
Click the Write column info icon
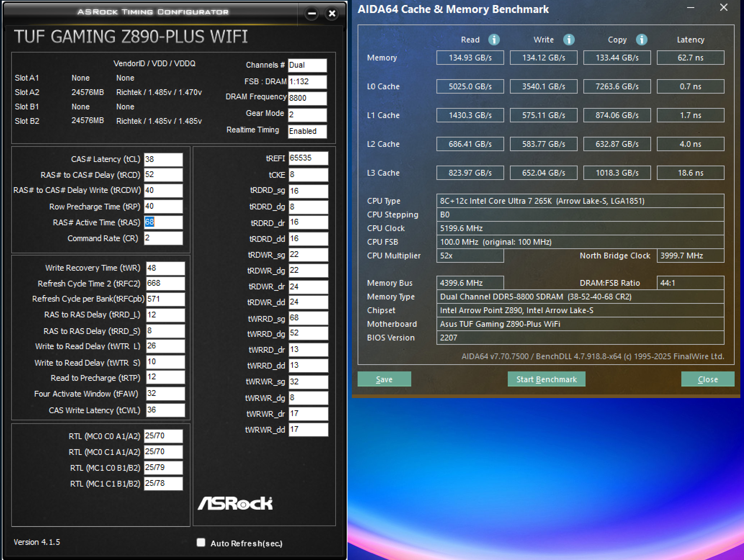click(x=569, y=40)
